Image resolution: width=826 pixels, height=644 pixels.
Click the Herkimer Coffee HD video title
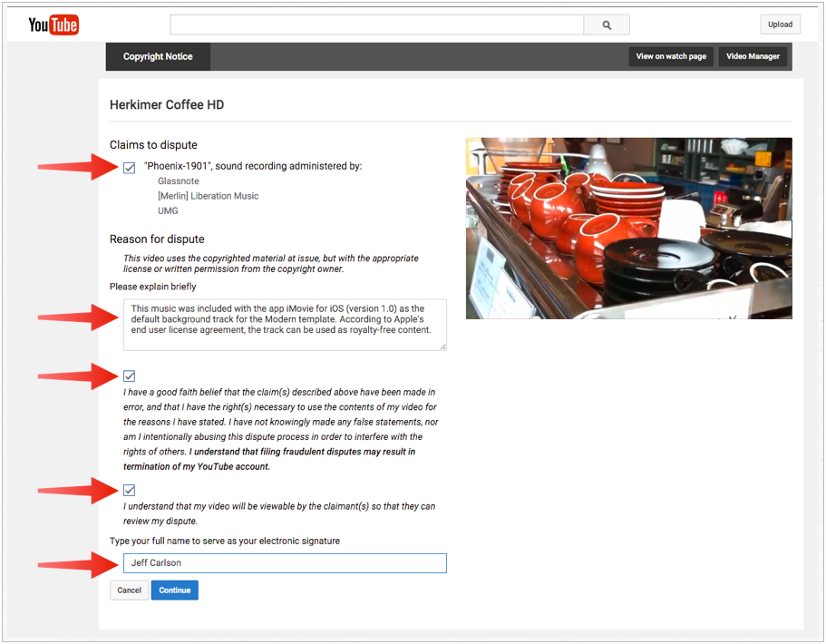(167, 105)
